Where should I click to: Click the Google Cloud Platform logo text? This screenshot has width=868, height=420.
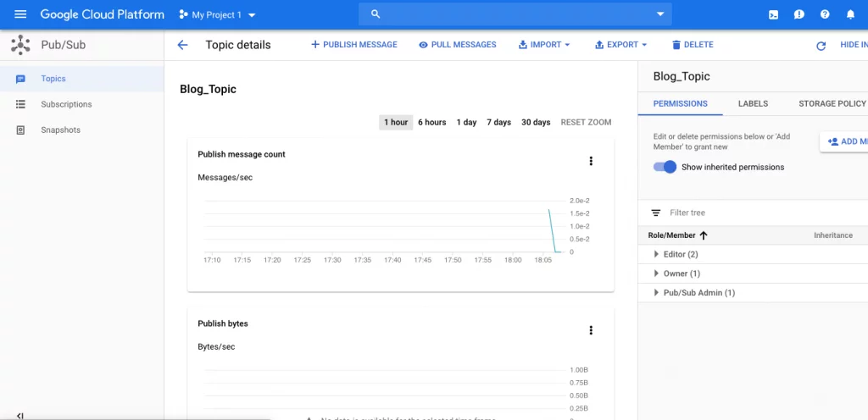coord(103,14)
